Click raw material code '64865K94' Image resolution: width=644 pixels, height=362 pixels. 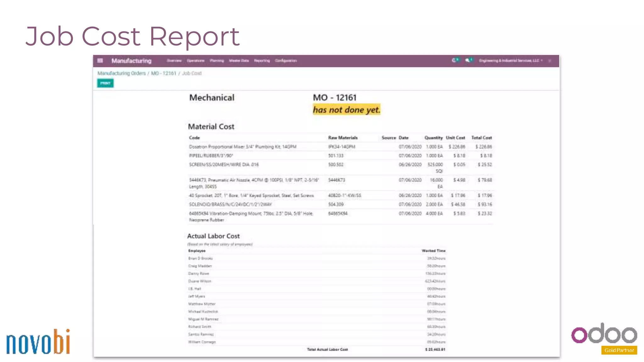point(338,213)
